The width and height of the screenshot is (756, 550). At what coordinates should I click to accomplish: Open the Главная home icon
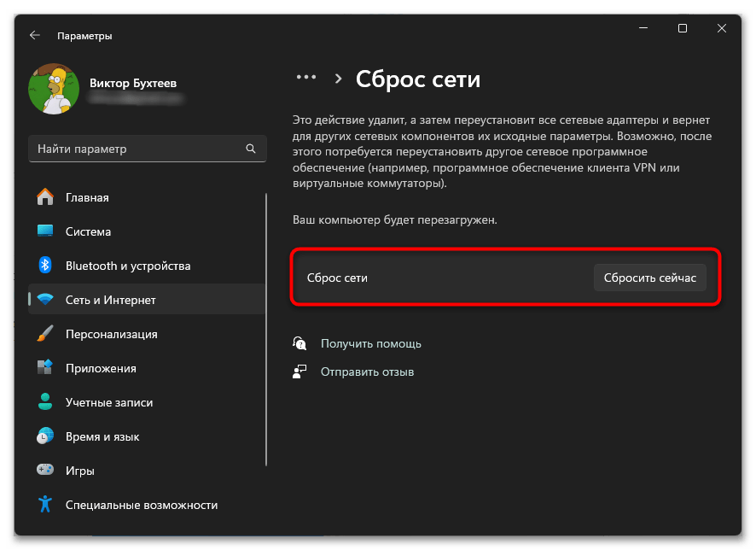(45, 197)
